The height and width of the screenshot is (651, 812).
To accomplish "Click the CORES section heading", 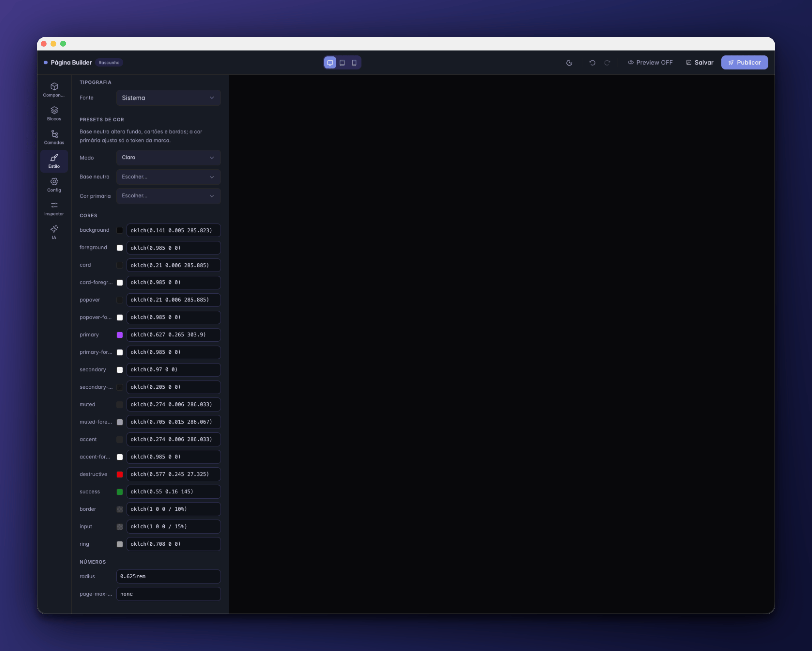I will point(88,215).
